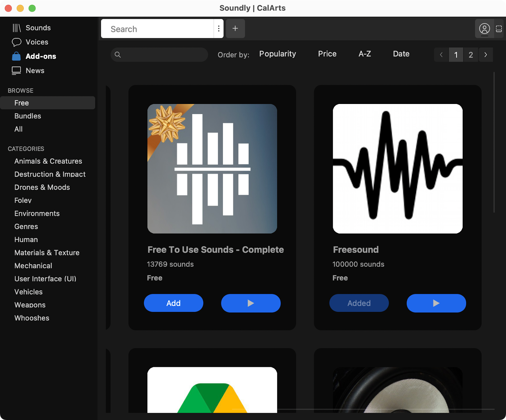
Task: Order add-ons by Date
Action: (x=401, y=54)
